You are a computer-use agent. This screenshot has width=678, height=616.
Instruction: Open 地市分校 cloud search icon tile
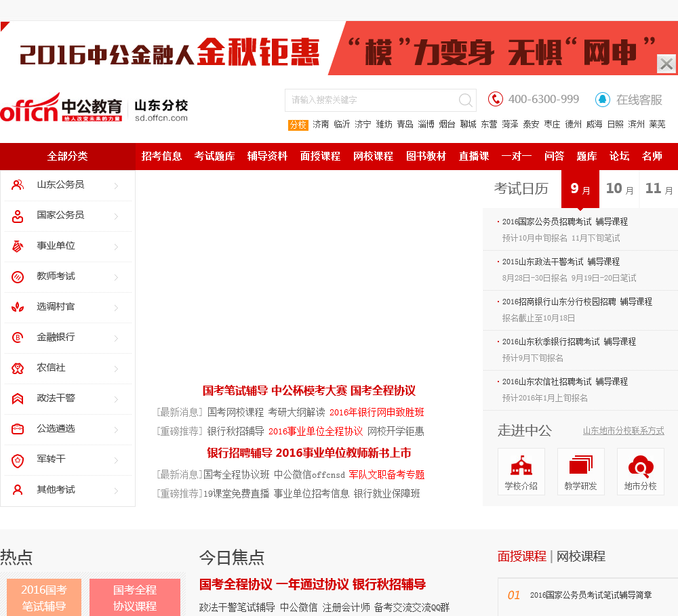point(641,472)
